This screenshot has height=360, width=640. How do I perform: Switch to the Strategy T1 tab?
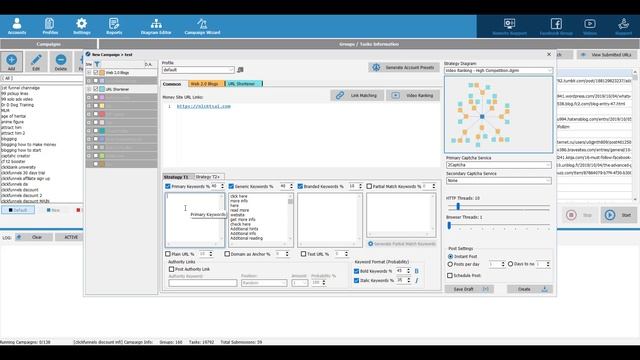(x=176, y=177)
